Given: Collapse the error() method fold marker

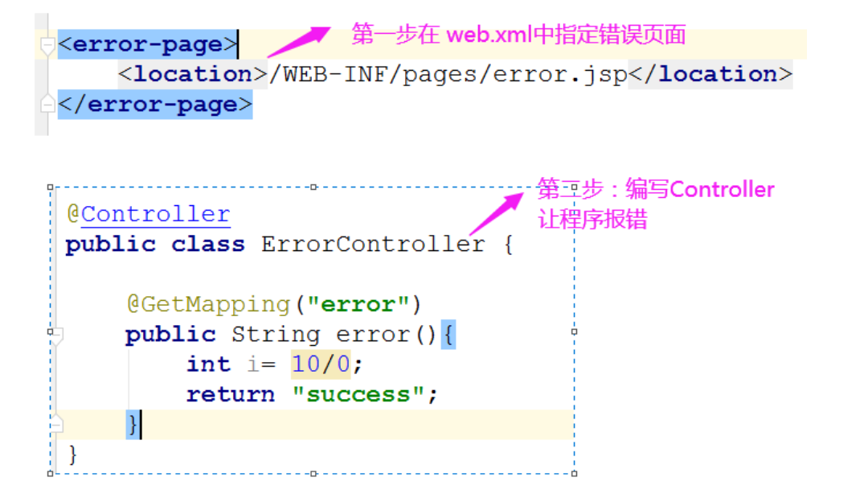Looking at the screenshot, I should pyautogui.click(x=57, y=335).
